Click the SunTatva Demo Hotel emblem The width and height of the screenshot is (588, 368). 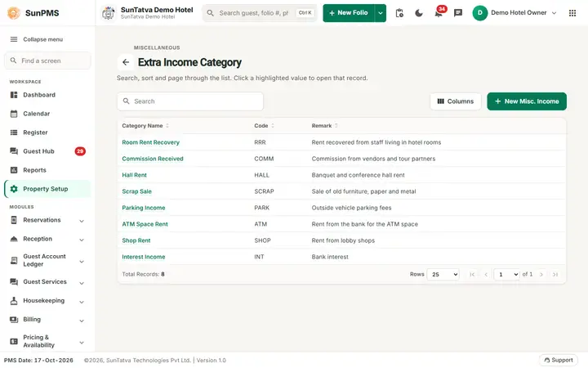109,13
